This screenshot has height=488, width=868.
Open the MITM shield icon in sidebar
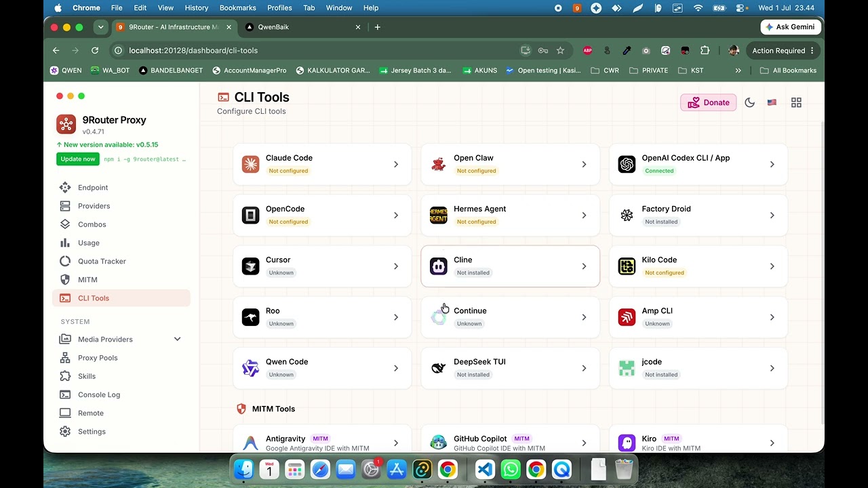65,279
